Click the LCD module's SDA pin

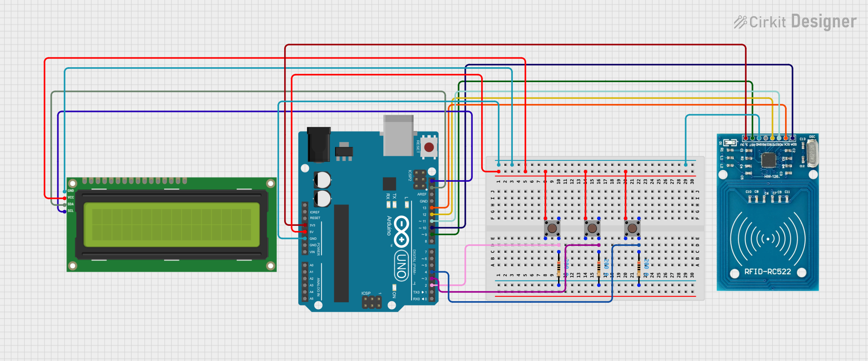coord(65,204)
